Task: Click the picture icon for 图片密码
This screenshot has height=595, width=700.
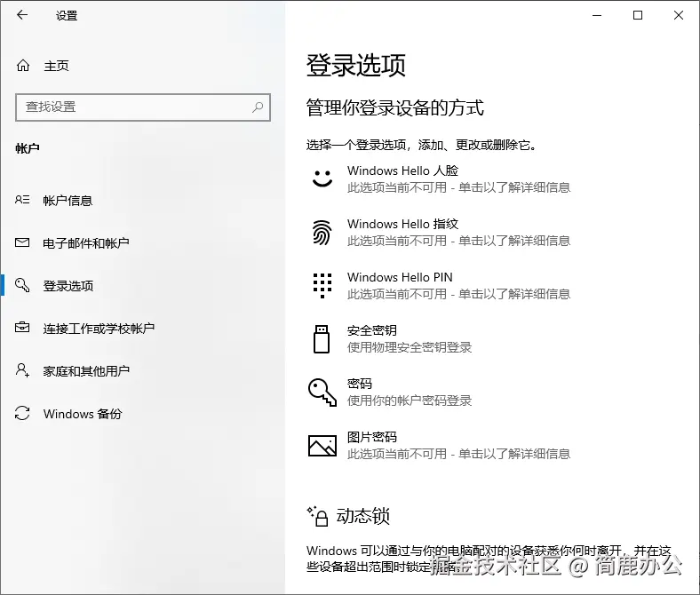Action: click(x=322, y=446)
